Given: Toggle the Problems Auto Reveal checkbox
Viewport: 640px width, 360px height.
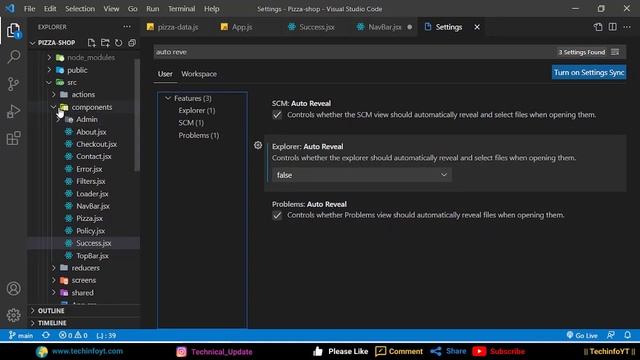Looking at the screenshot, I should 277,215.
